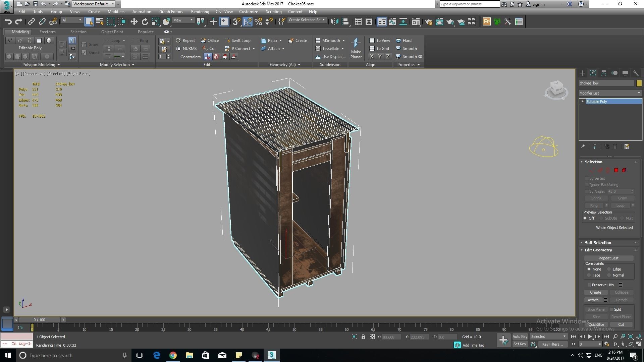
Task: Select Vertex sub-object level in ribbon
Action: pyautogui.click(x=10, y=41)
